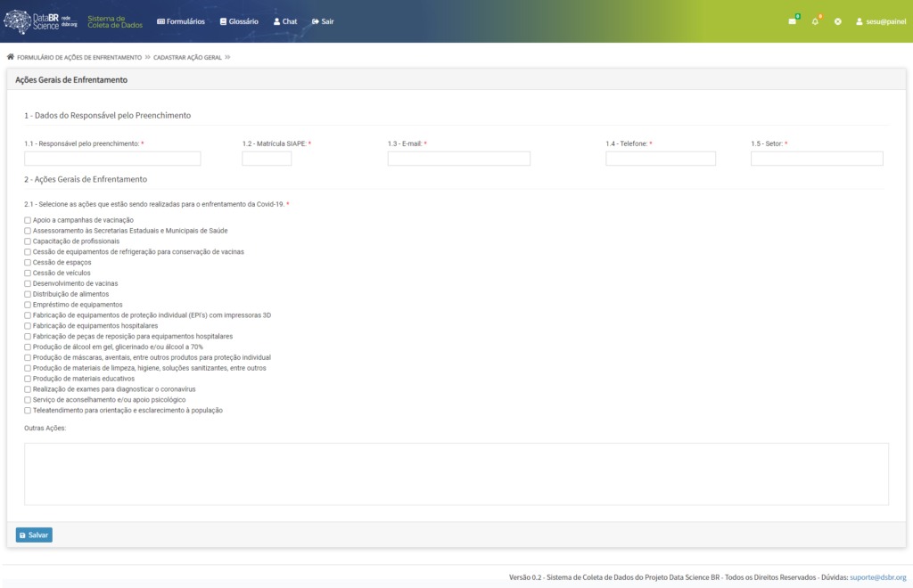Screen dimensions: 913x588
Task: Open the Formulários menu
Action: click(181, 21)
